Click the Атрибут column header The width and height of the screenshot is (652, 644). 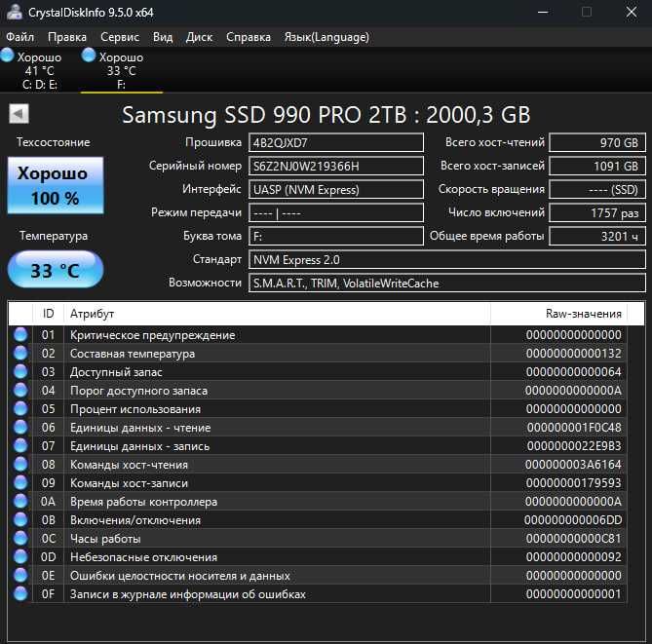(277, 314)
